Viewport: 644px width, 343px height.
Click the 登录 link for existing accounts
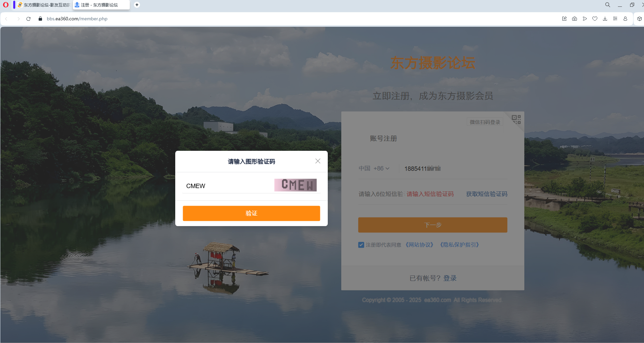pyautogui.click(x=450, y=278)
